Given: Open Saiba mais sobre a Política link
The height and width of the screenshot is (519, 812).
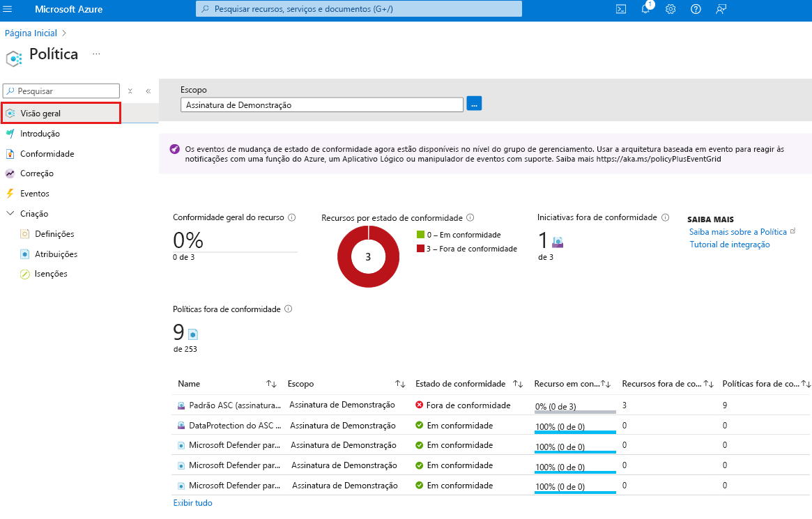Looking at the screenshot, I should 738,232.
